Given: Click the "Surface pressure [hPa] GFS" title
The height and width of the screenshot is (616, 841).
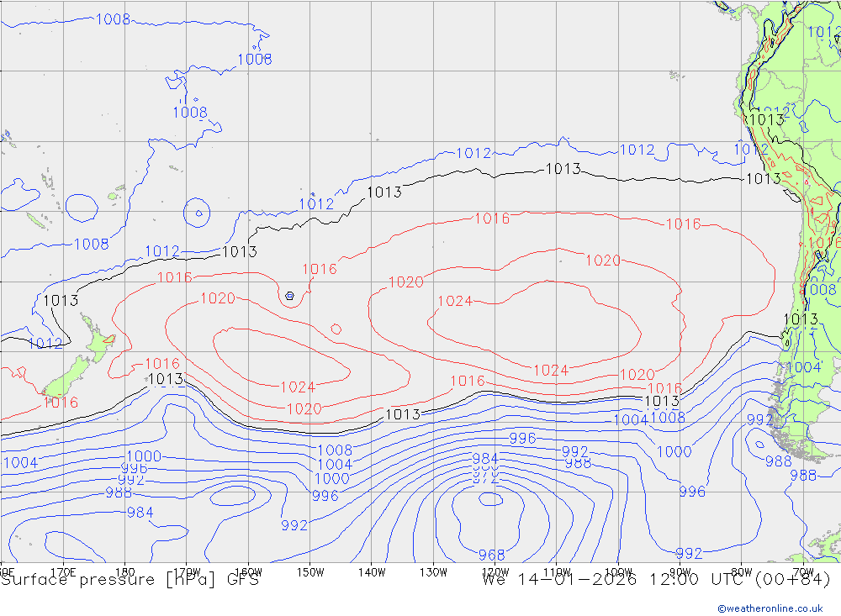Looking at the screenshot, I should pos(130,580).
